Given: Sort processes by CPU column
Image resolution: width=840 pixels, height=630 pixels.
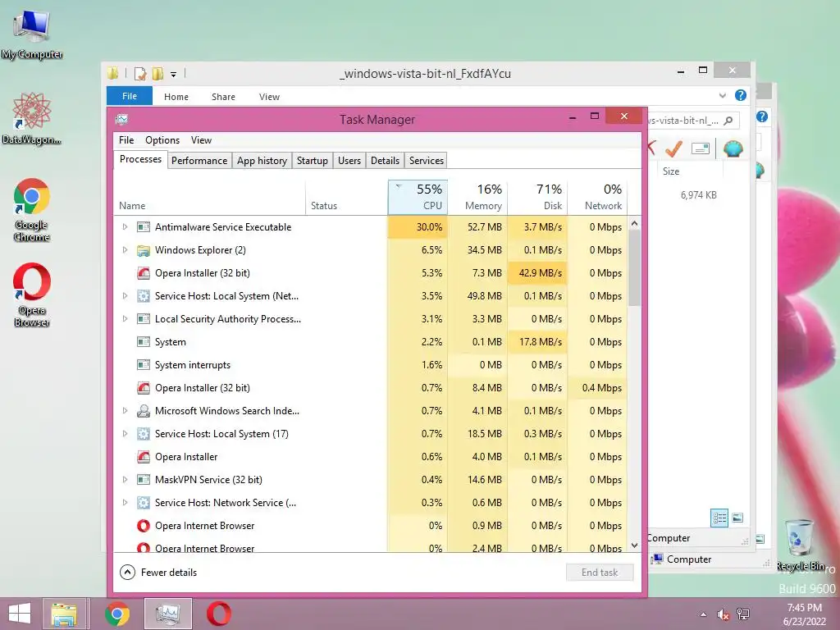Looking at the screenshot, I should (418, 197).
